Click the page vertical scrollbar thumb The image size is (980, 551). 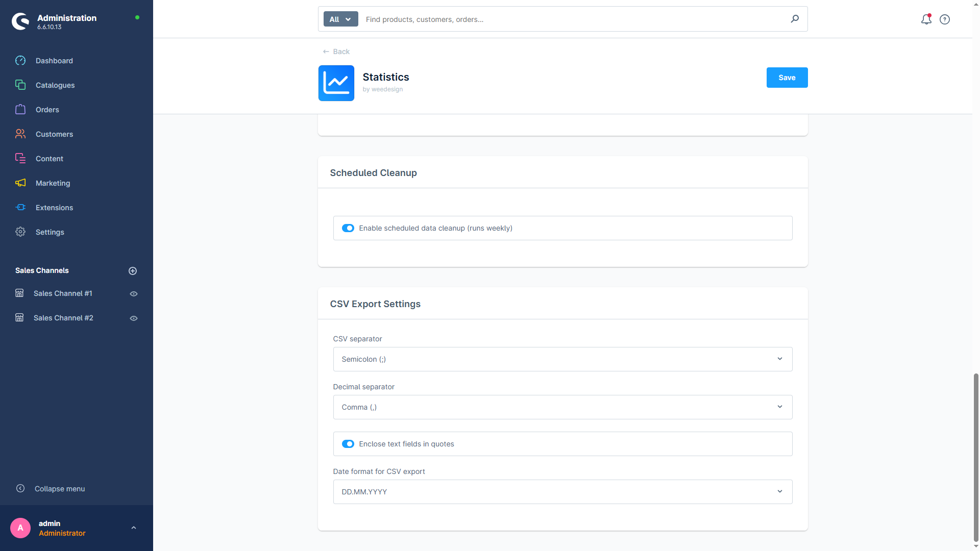(x=976, y=457)
